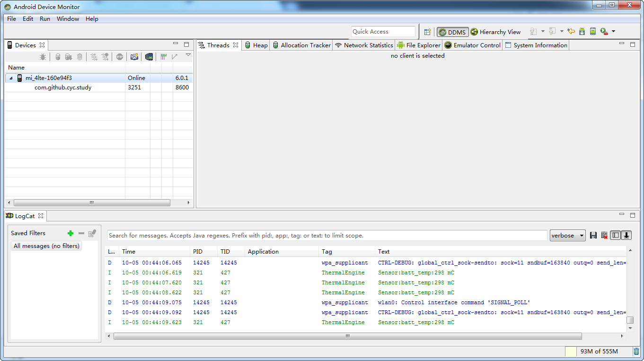Click the Previous Annotation toolbar icon
Screen dimensions: 644x361
[552, 32]
